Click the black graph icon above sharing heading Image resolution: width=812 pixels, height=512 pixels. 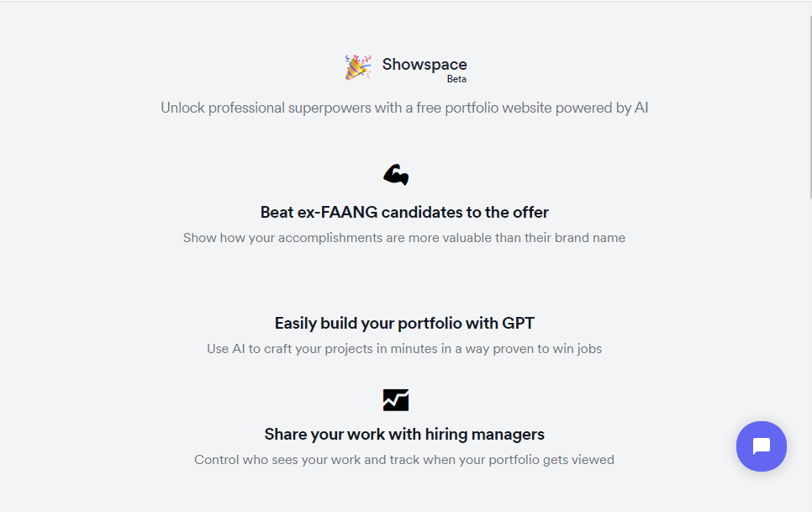(x=396, y=399)
